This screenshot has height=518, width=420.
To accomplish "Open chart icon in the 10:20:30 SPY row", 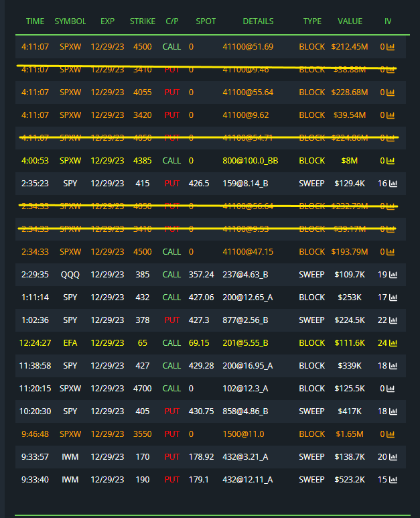I will (x=393, y=411).
